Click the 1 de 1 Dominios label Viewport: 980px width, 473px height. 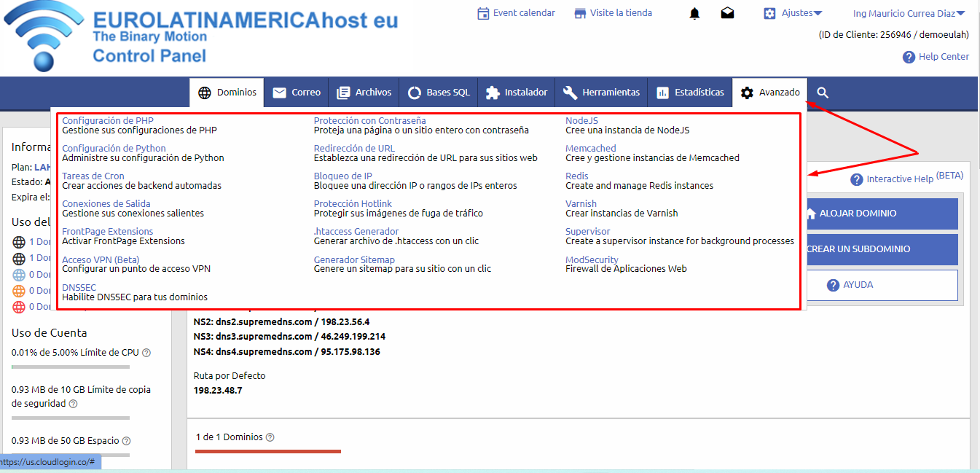tap(229, 437)
